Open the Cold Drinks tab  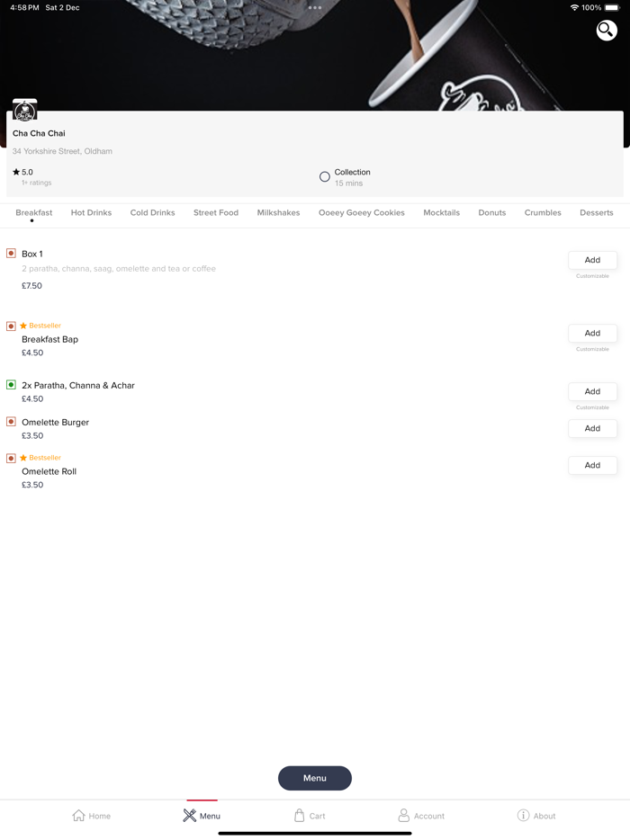click(152, 212)
